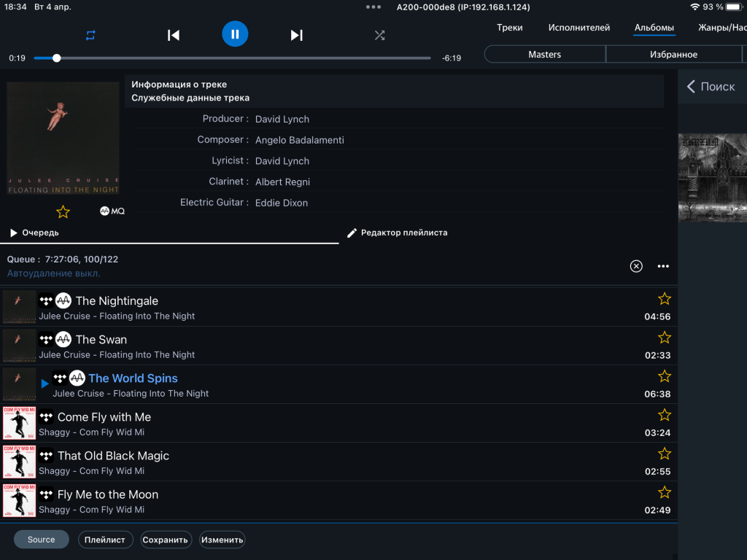This screenshot has width=747, height=560.
Task: Play The Swan track
Action: click(338, 346)
